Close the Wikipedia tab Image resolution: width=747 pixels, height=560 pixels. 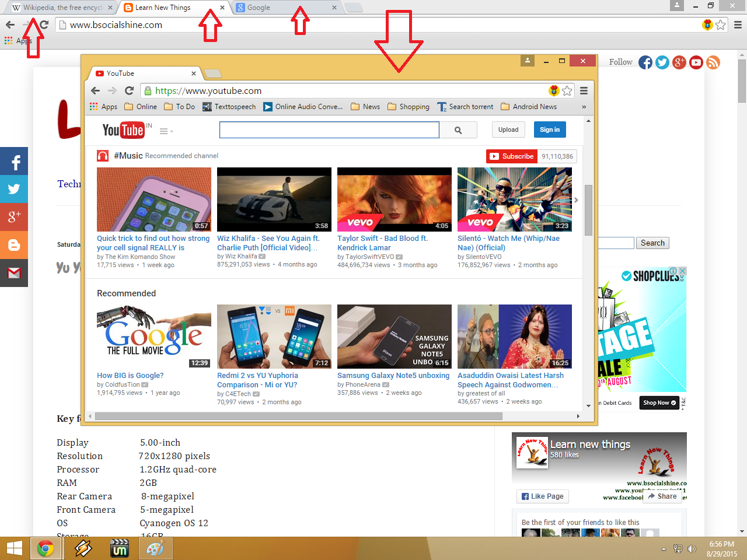[110, 8]
